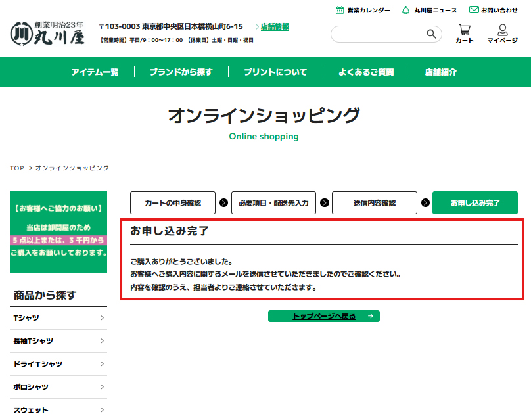Click the お申し込み完了 heading
This screenshot has height=420, width=531.
170,231
